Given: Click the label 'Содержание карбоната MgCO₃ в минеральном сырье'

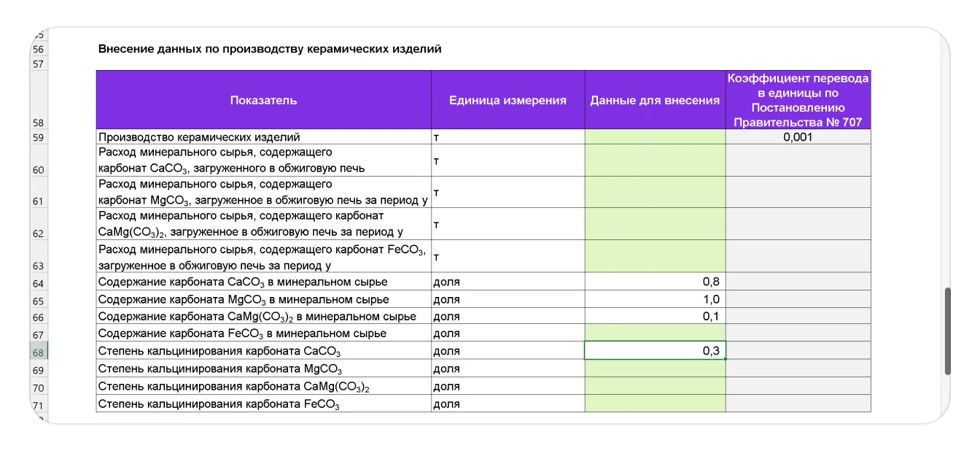Looking at the screenshot, I should (x=244, y=299).
